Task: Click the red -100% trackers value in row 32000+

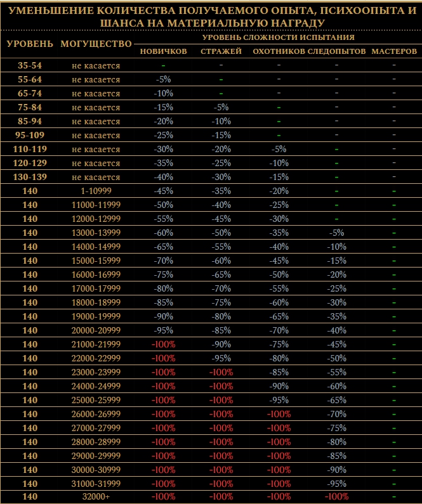Action: [x=336, y=496]
